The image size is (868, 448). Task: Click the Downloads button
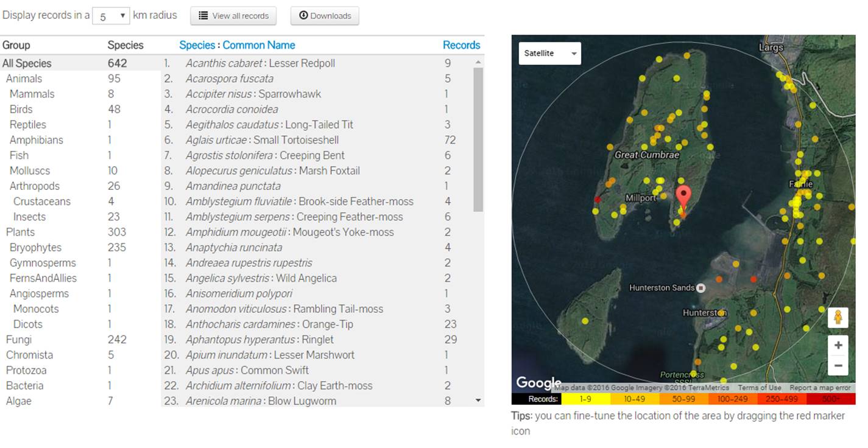(x=325, y=16)
